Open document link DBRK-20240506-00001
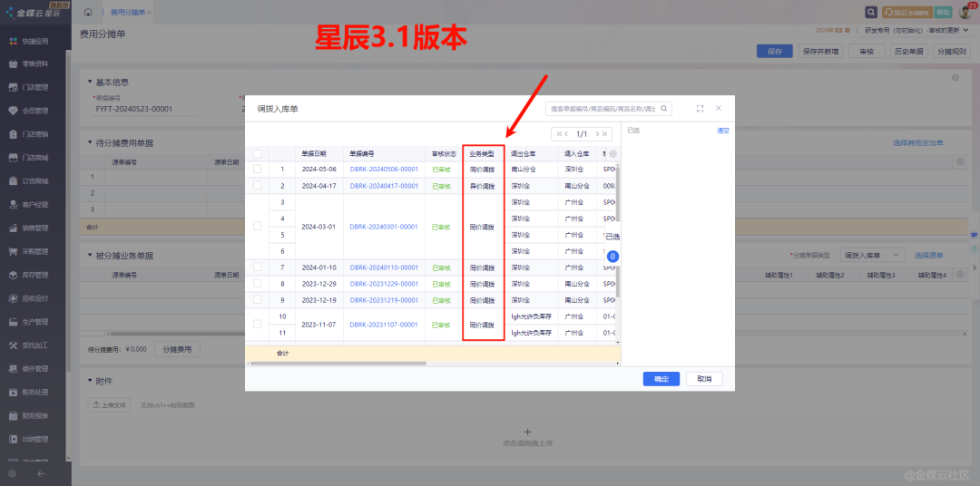The height and width of the screenshot is (486, 980). pyautogui.click(x=384, y=170)
